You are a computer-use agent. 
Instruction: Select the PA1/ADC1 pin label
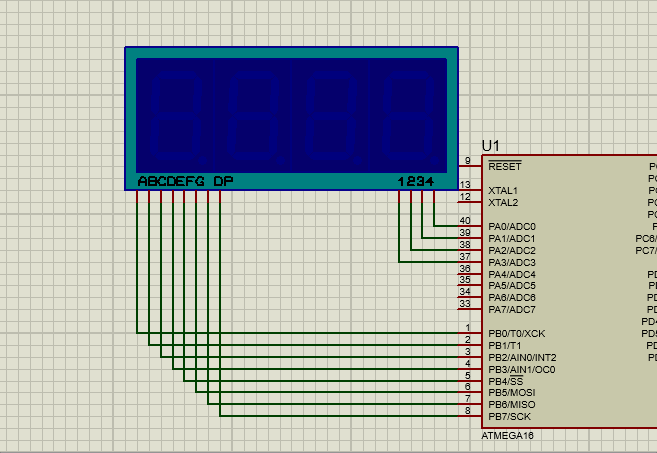coord(512,239)
